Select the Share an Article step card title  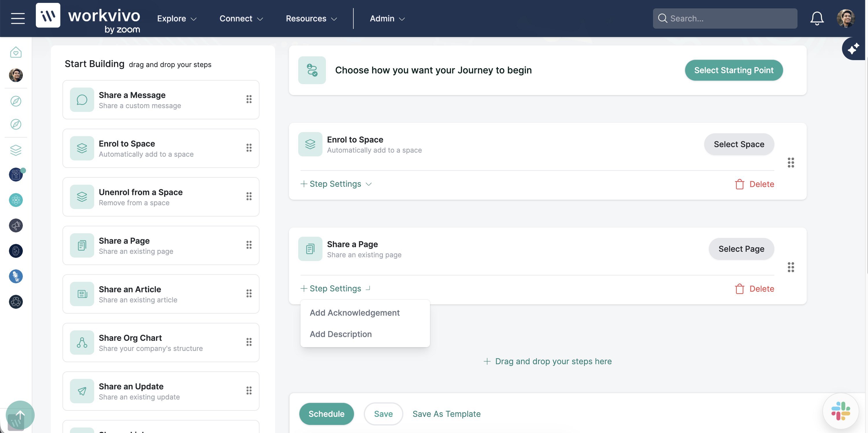point(130,289)
